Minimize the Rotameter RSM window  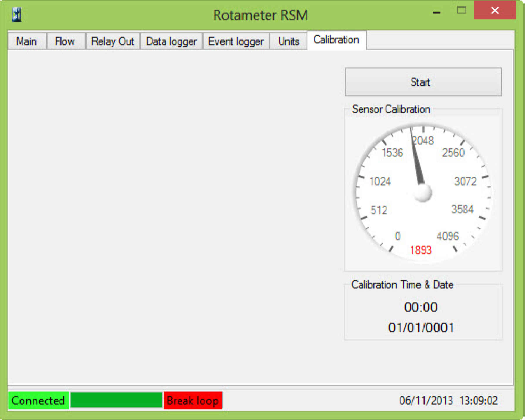click(x=436, y=12)
